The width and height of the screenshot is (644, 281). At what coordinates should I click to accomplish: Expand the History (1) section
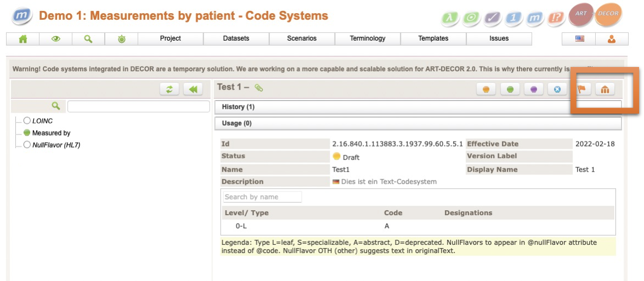pyautogui.click(x=238, y=106)
